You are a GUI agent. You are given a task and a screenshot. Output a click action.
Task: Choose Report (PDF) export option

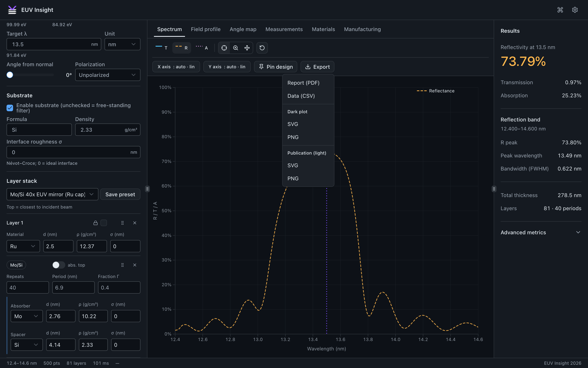(x=308, y=83)
